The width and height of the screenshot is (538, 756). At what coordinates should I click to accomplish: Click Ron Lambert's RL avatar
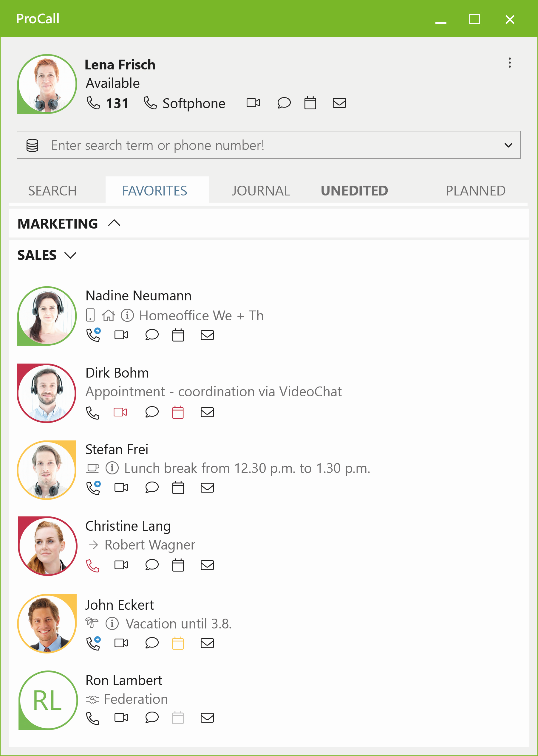click(48, 700)
